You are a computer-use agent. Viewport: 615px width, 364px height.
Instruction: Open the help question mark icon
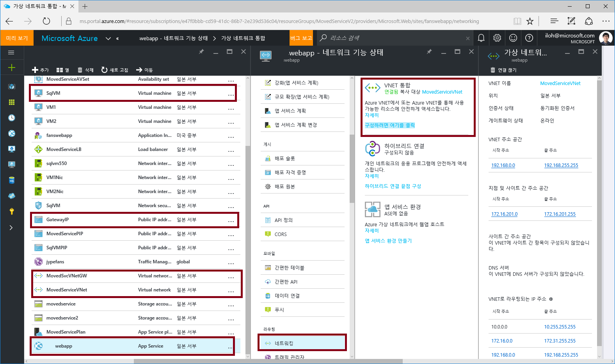529,38
